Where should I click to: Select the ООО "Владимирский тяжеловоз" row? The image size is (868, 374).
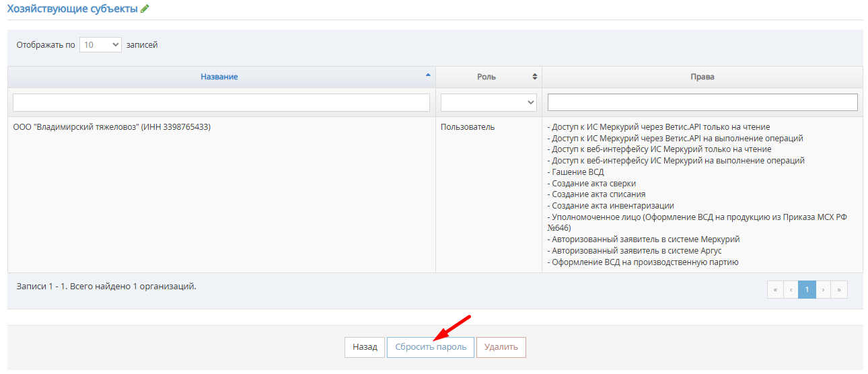coord(112,127)
